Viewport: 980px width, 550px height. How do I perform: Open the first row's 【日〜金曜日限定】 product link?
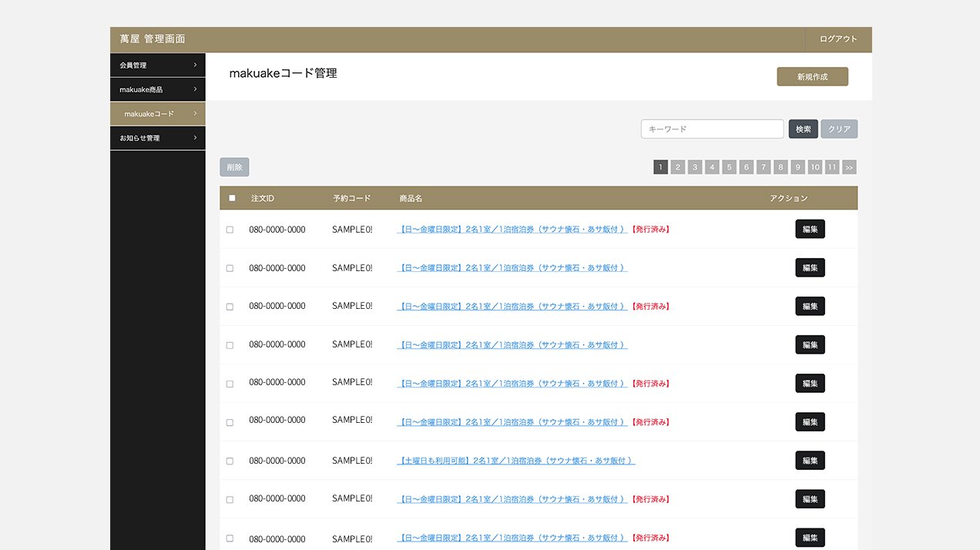tap(512, 230)
